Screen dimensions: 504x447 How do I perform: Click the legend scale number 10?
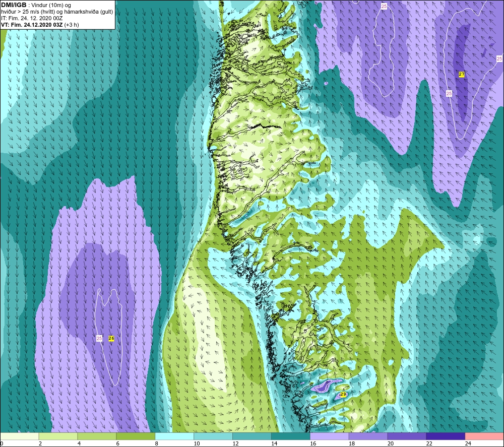[x=197, y=443]
